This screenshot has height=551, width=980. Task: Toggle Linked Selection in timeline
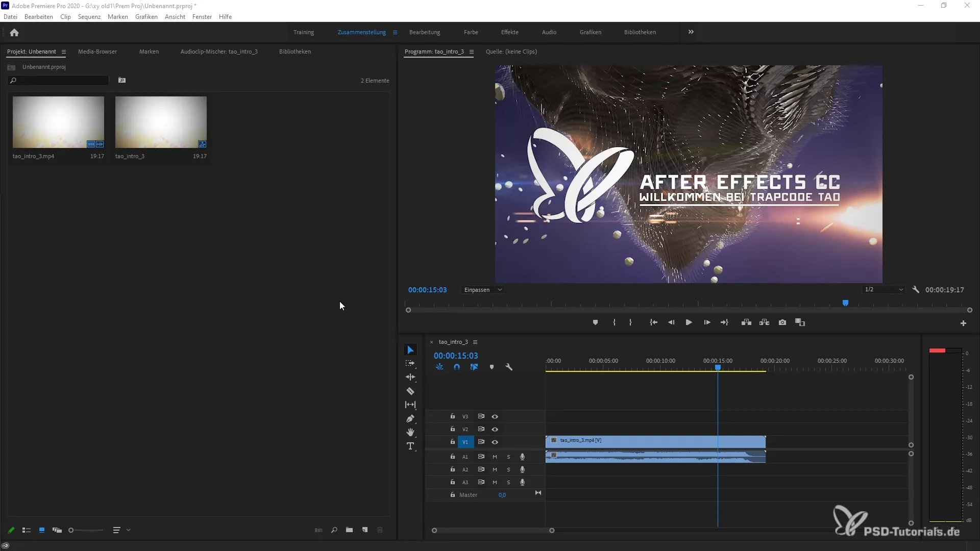(474, 367)
